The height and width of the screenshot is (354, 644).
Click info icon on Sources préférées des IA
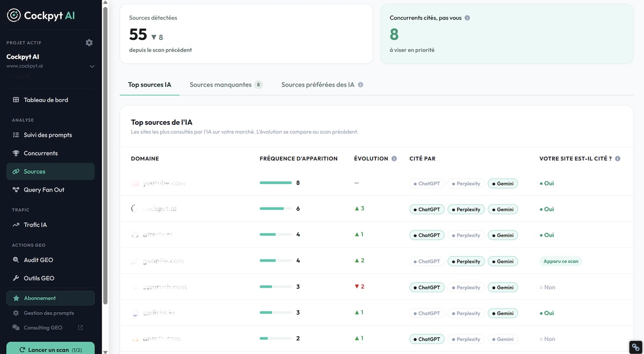(361, 85)
